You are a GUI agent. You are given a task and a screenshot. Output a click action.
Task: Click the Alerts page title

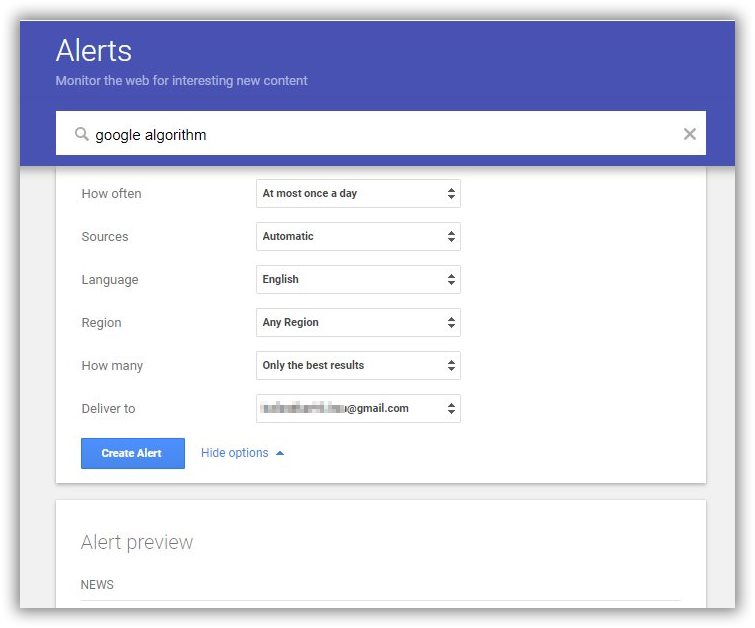94,51
